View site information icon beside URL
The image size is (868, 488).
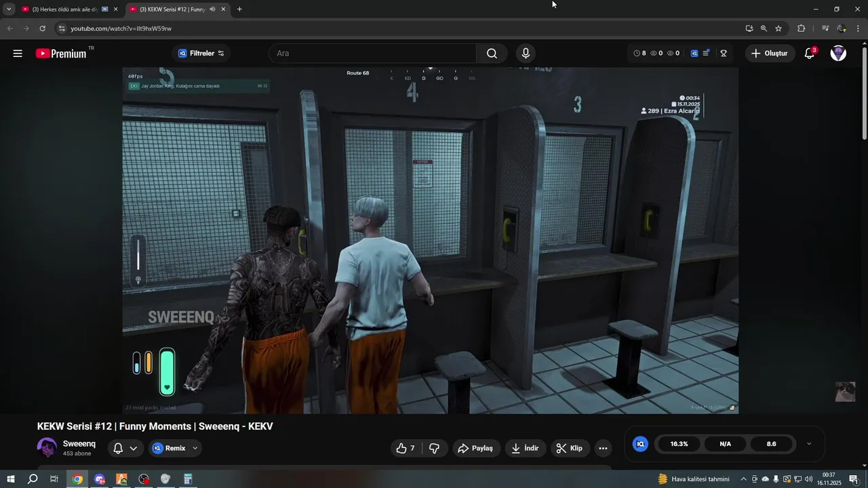click(61, 28)
